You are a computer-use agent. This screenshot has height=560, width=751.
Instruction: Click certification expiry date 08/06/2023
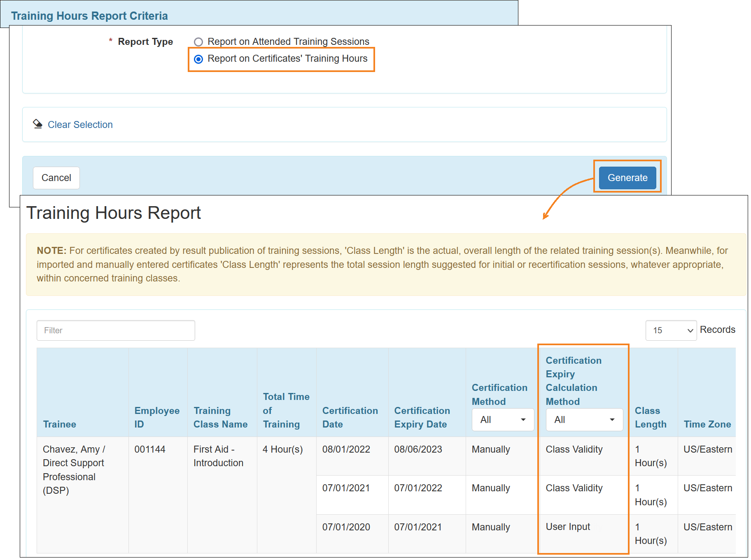[418, 449]
